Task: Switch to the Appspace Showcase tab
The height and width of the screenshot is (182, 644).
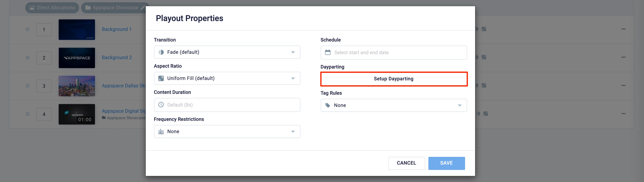Action: click(x=115, y=8)
